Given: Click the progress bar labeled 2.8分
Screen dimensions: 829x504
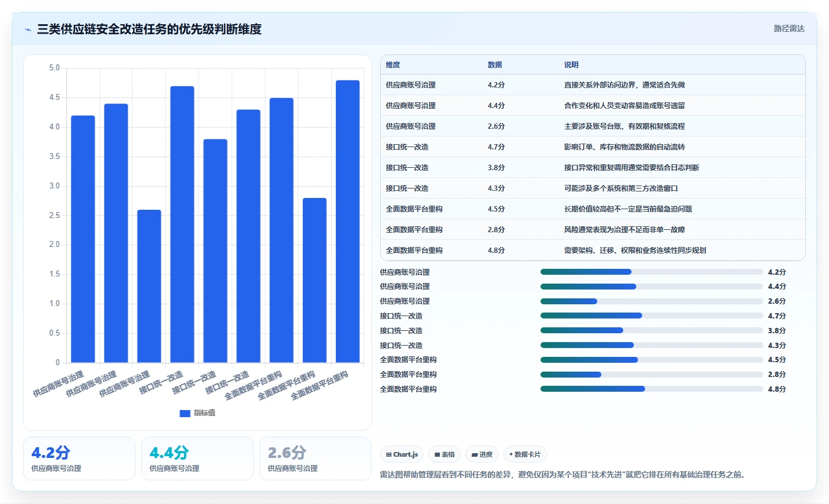Looking at the screenshot, I should [x=652, y=375].
